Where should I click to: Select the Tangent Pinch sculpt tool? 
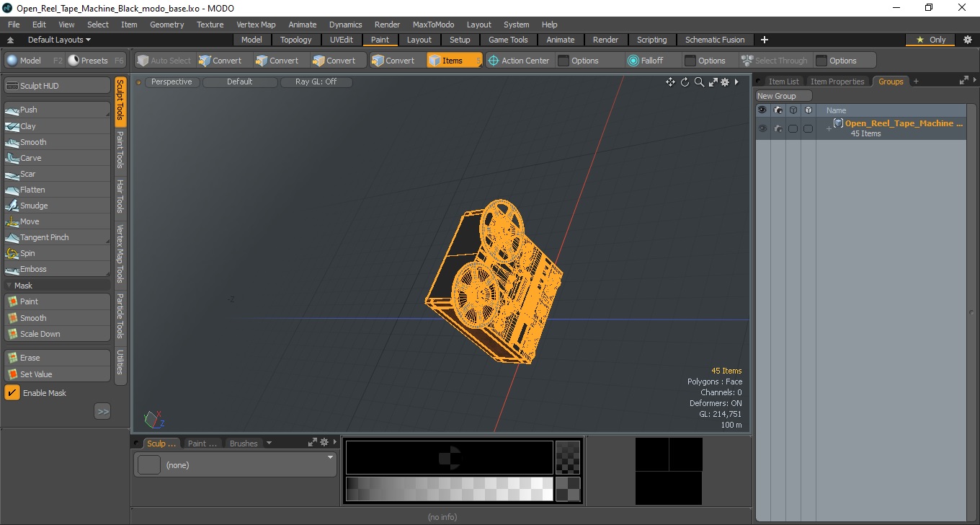pos(57,237)
